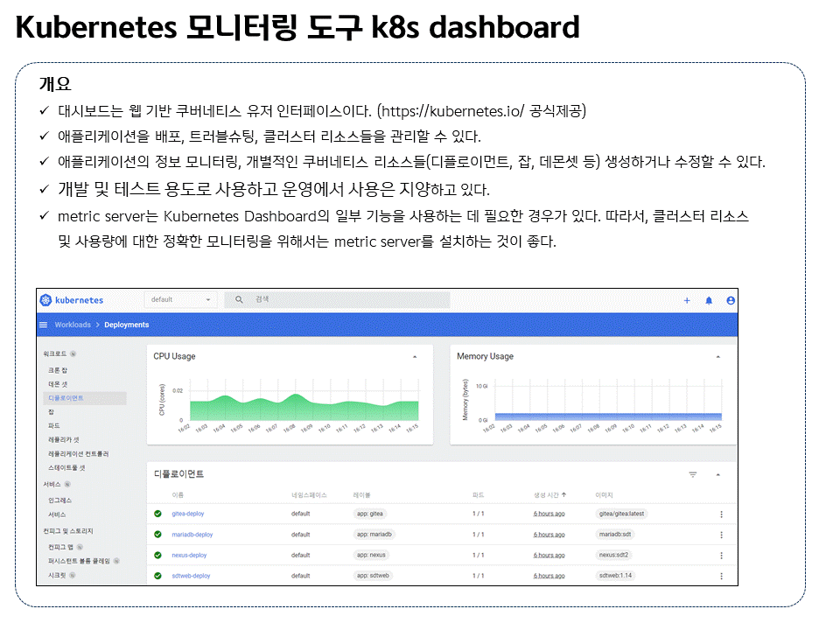Click Deployments in the breadcrumb

[126, 325]
